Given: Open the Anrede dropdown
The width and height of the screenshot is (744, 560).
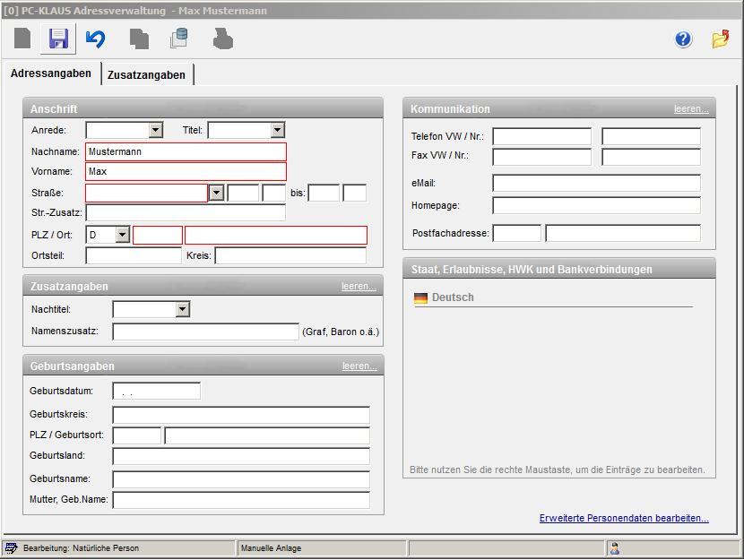Looking at the screenshot, I should (156, 131).
